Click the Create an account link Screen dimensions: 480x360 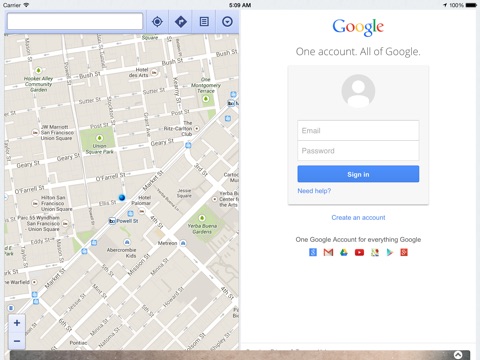358,217
